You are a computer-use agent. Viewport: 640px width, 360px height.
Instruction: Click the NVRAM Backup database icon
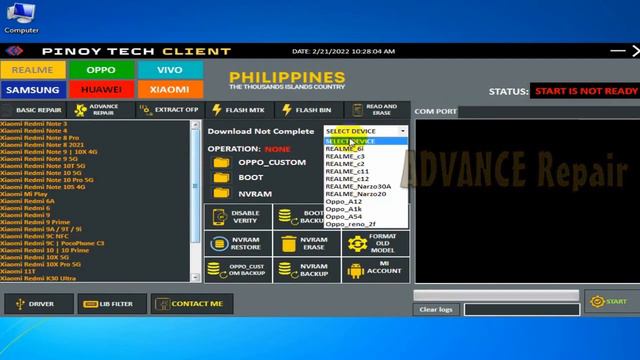[287, 270]
